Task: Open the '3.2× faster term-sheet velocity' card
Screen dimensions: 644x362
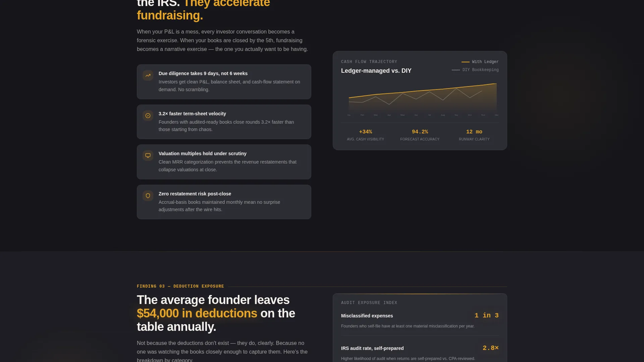Action: (224, 122)
